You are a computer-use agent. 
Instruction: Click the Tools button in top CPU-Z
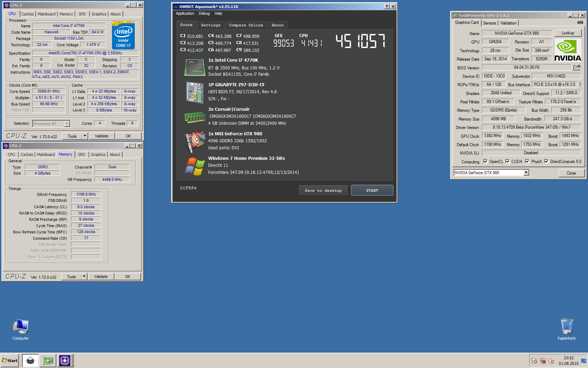72,136
